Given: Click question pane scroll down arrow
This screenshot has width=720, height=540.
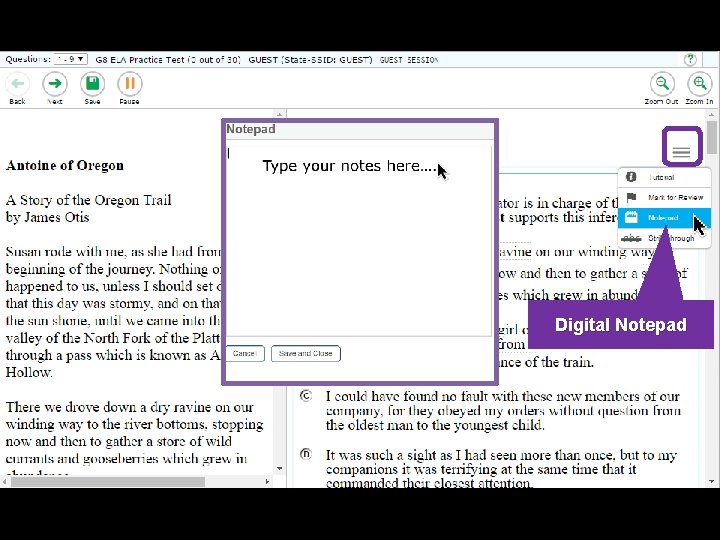Looking at the screenshot, I should [x=712, y=482].
